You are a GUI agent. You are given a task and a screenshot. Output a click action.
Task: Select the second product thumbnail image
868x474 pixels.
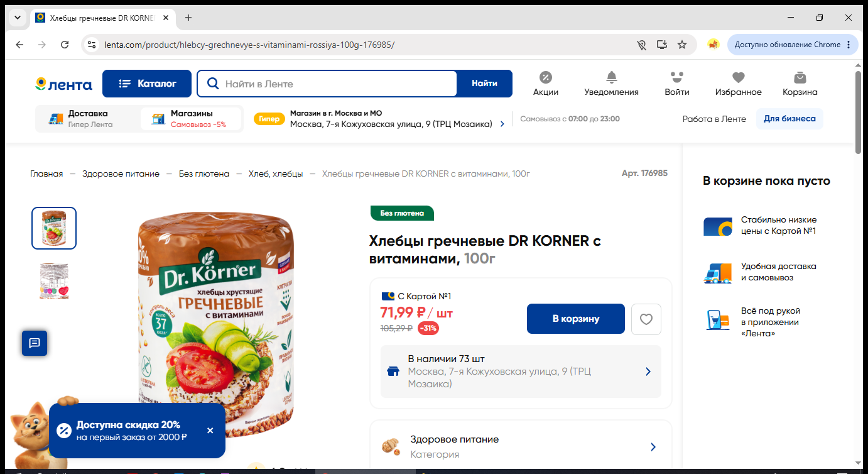pyautogui.click(x=54, y=281)
